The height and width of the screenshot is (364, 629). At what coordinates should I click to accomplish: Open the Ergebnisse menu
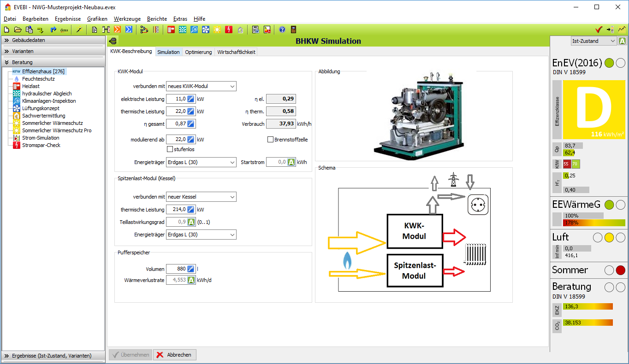pyautogui.click(x=67, y=19)
